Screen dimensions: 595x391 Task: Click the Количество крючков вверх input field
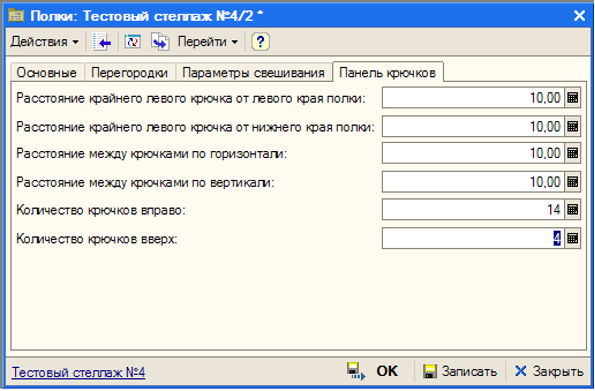tap(473, 238)
